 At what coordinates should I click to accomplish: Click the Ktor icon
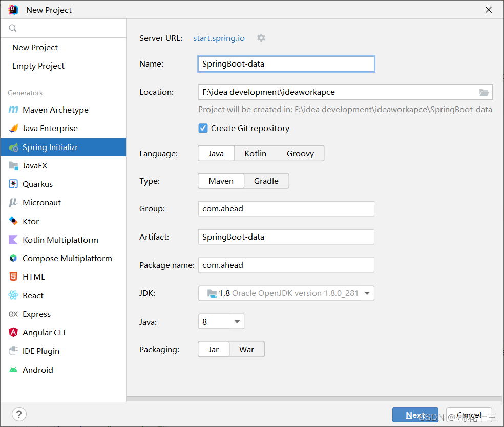point(13,221)
